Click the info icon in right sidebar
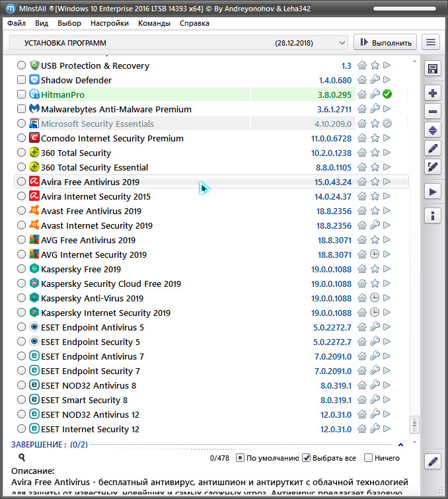Image resolution: width=448 pixels, height=499 pixels. click(x=433, y=215)
